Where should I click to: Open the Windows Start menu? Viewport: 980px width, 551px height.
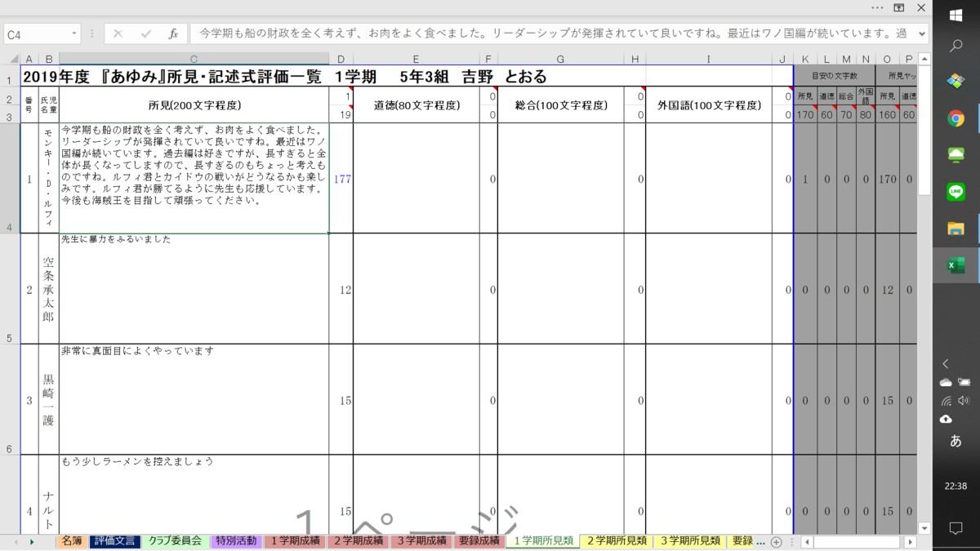coord(956,16)
